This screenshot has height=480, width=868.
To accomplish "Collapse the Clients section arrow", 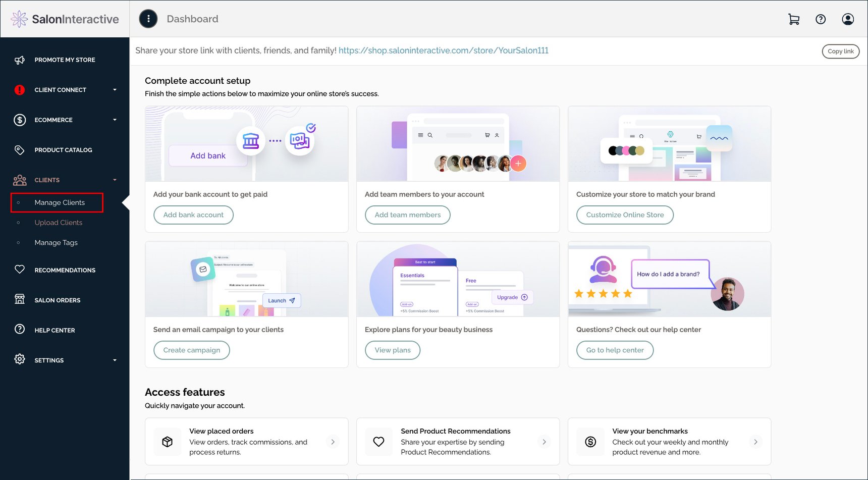I will point(115,180).
